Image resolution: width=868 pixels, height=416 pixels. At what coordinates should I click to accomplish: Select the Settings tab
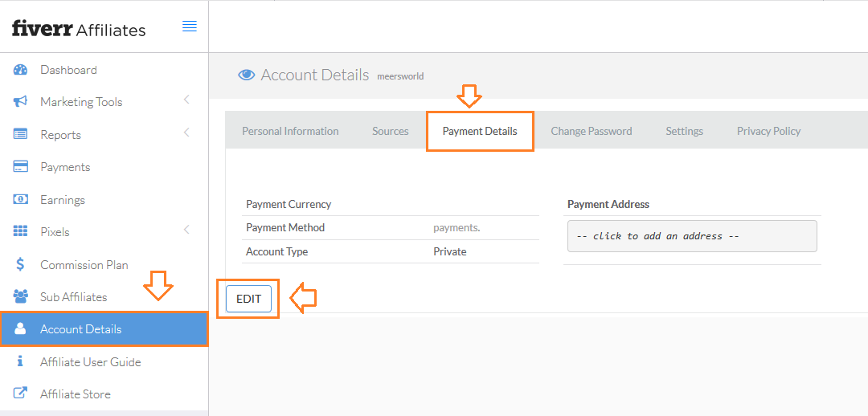click(x=684, y=131)
